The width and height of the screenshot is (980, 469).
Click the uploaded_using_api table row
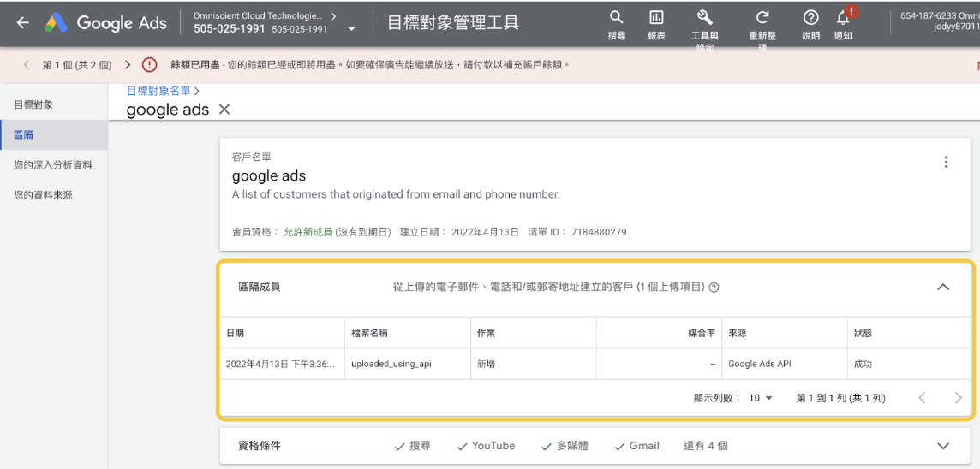pyautogui.click(x=391, y=364)
